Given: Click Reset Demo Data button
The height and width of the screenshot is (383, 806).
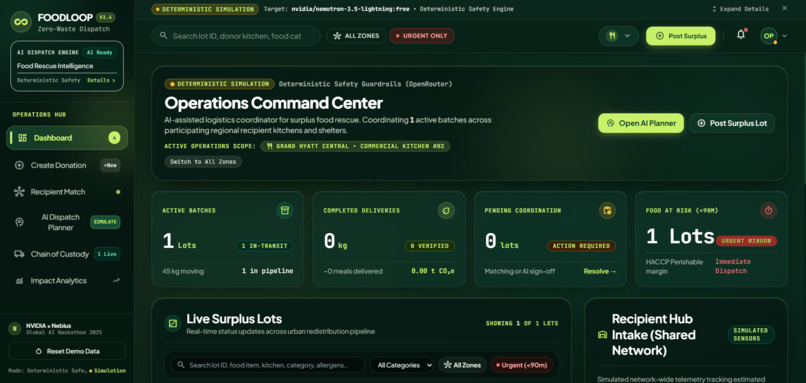Looking at the screenshot, I should [x=67, y=351].
